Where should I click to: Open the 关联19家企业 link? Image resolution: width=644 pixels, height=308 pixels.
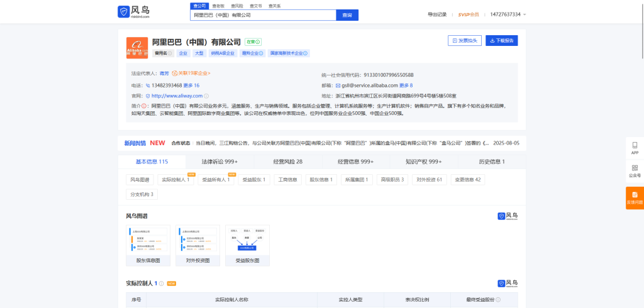point(191,73)
